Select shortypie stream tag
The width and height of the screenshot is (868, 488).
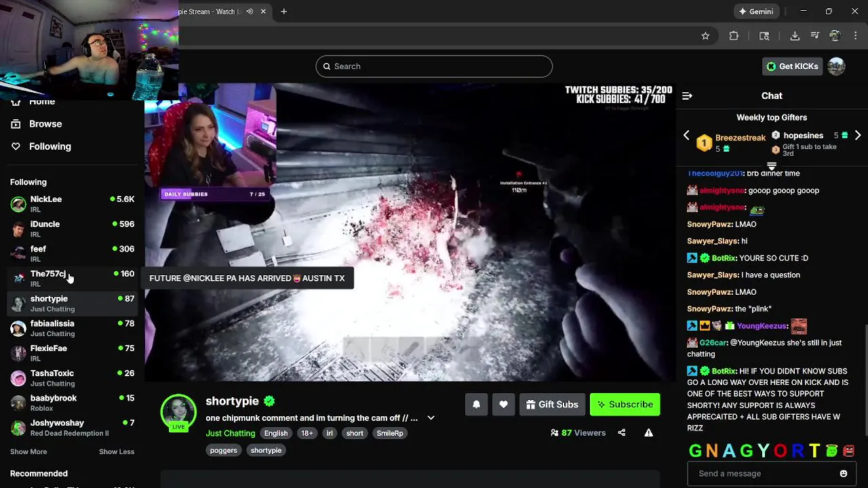tap(266, 450)
